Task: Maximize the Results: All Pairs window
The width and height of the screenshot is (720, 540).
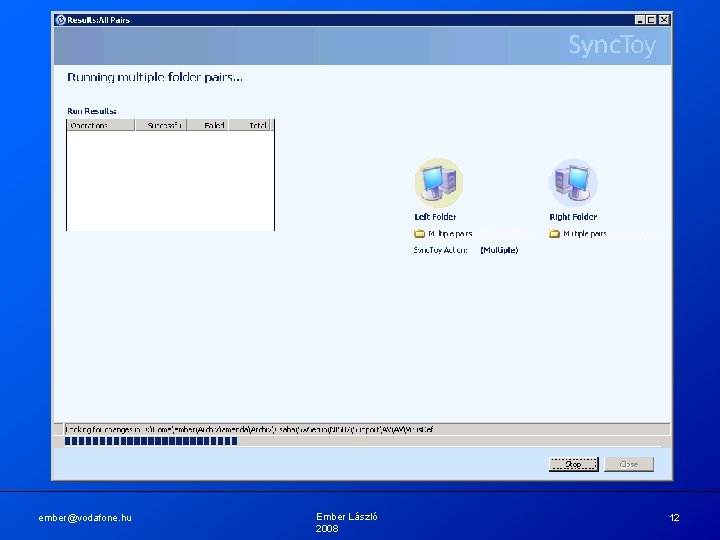Action: (x=651, y=20)
